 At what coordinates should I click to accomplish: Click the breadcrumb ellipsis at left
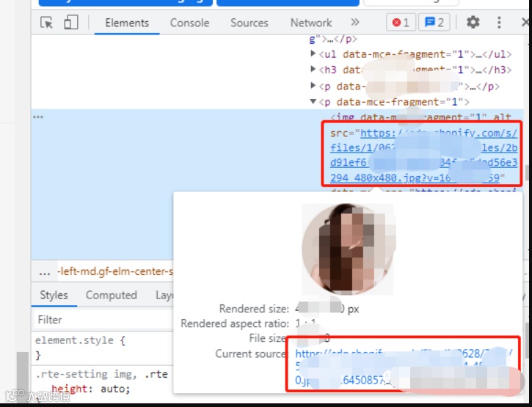point(45,272)
